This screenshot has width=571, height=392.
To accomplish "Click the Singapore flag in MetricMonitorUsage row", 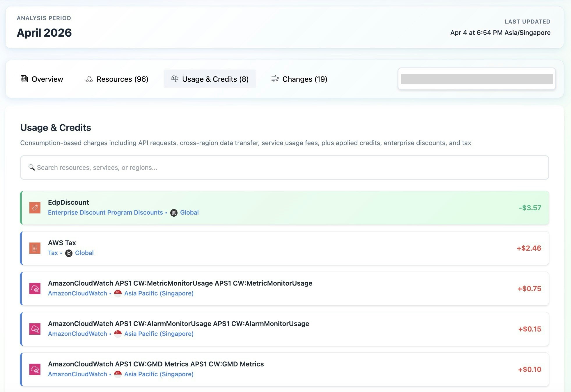I will click(x=118, y=293).
